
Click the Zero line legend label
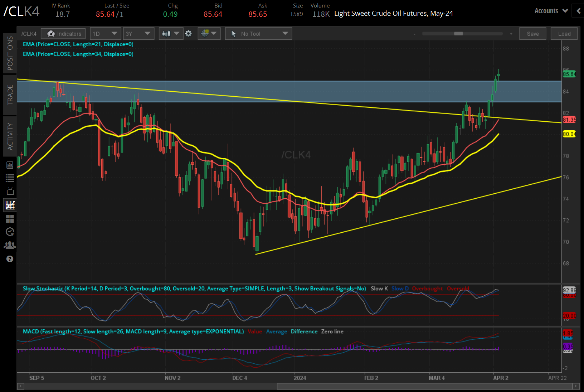click(332, 331)
